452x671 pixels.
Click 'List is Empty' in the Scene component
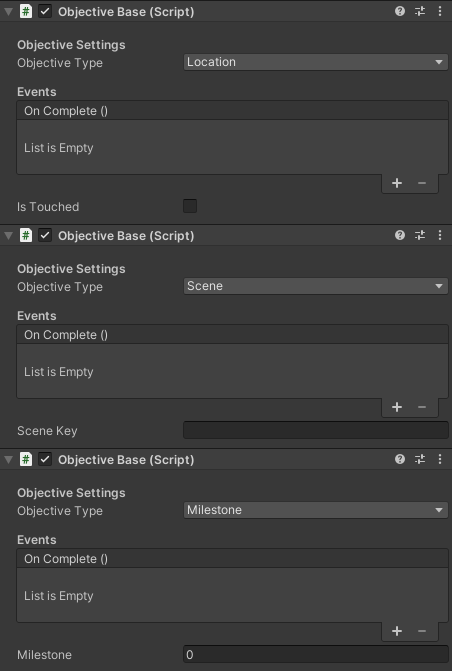[x=59, y=372]
